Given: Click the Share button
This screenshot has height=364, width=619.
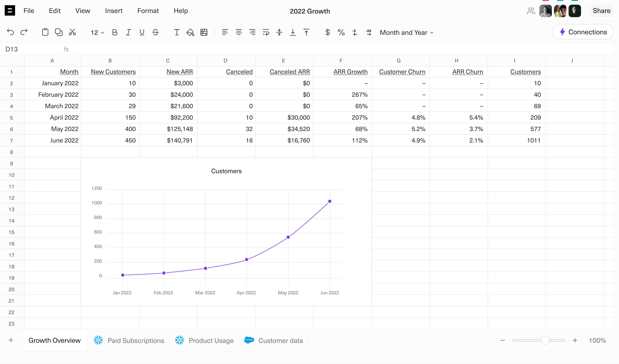Looking at the screenshot, I should 601,11.
